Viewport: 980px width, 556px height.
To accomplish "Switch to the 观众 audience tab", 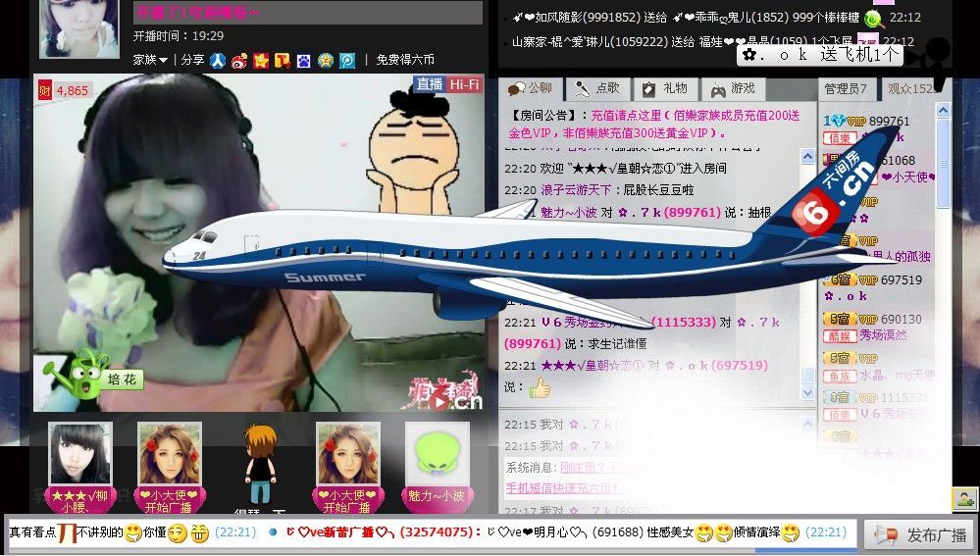I will (911, 88).
